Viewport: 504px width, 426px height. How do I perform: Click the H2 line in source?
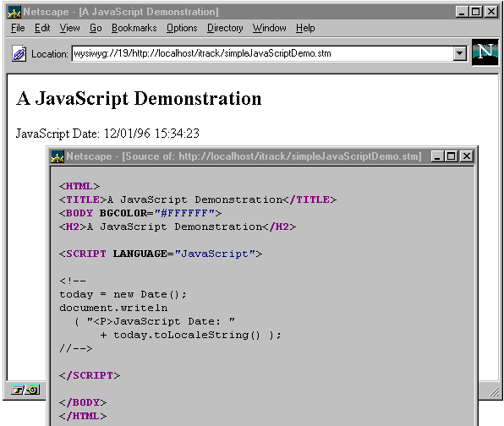tap(178, 227)
